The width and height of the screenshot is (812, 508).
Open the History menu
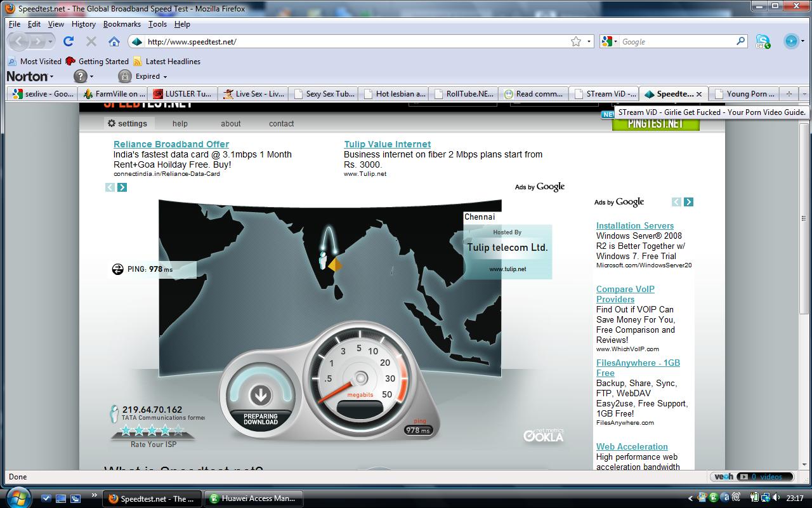(x=83, y=24)
